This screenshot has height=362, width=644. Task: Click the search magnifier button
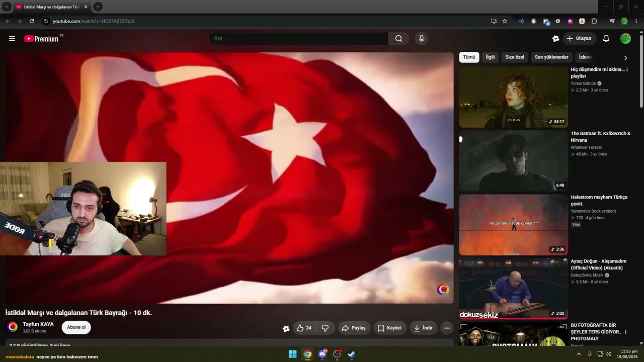[398, 39]
